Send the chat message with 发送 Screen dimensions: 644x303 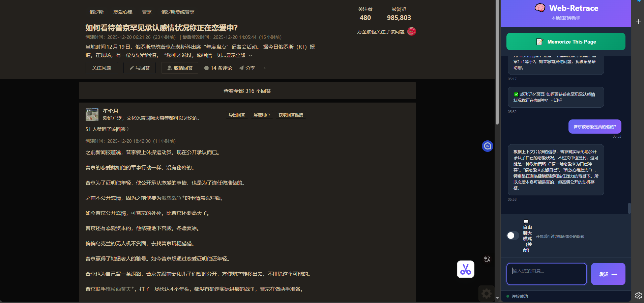608,274
